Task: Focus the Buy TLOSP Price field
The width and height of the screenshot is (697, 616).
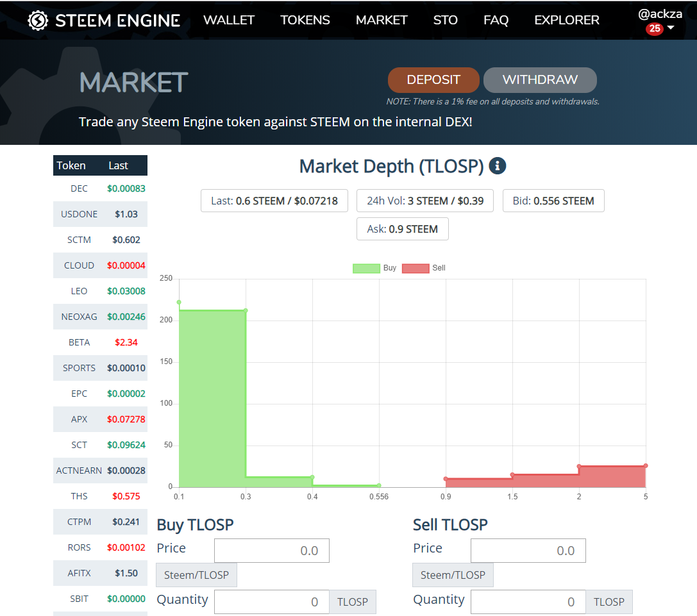Action: coord(272,551)
